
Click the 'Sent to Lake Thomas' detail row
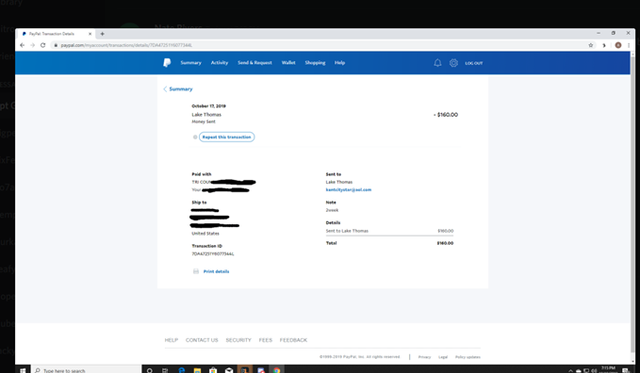pyautogui.click(x=389, y=231)
